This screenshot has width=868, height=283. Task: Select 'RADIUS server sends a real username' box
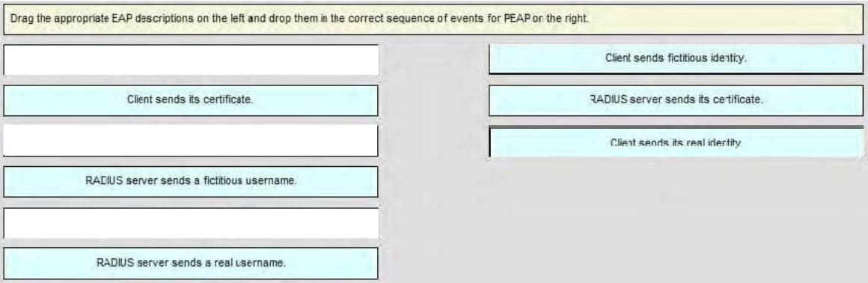click(191, 263)
